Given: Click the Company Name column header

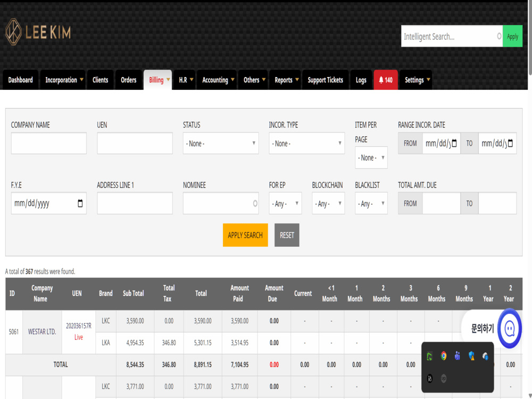Looking at the screenshot, I should point(41,294).
